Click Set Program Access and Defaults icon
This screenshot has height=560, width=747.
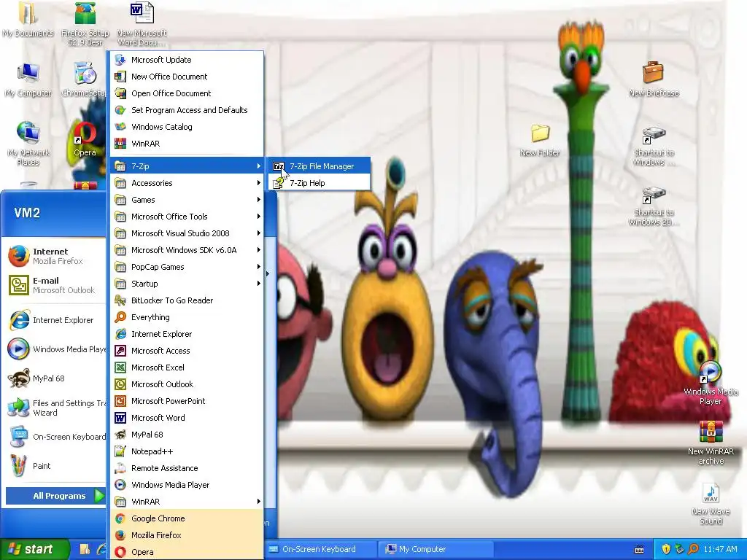tap(120, 110)
